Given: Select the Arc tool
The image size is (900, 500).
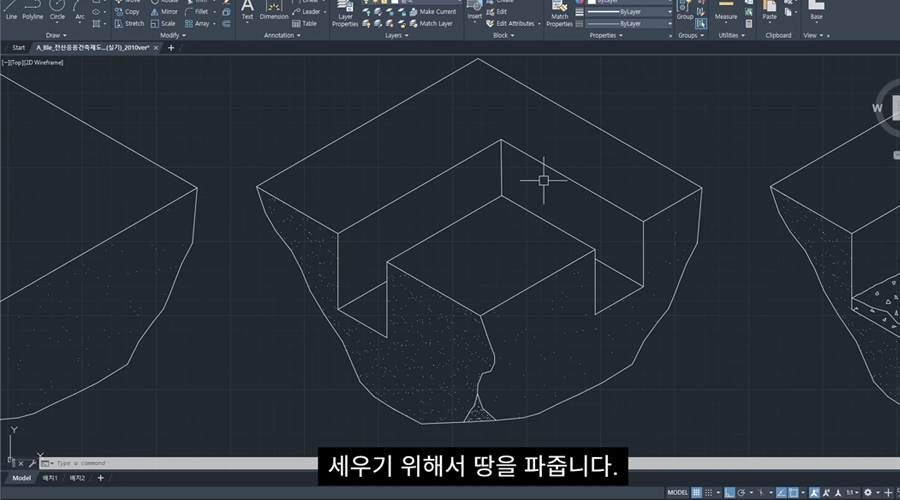Looking at the screenshot, I should [x=79, y=10].
